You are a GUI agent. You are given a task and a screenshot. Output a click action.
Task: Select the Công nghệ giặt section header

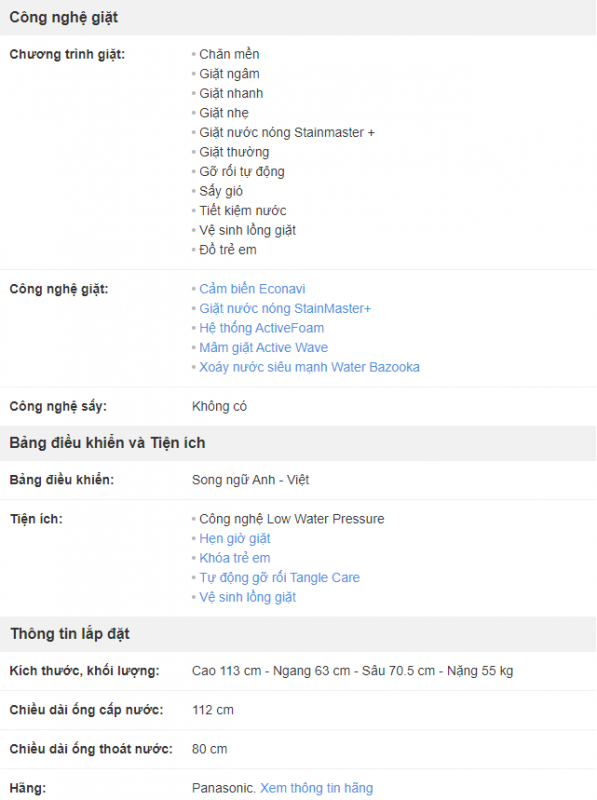[63, 17]
